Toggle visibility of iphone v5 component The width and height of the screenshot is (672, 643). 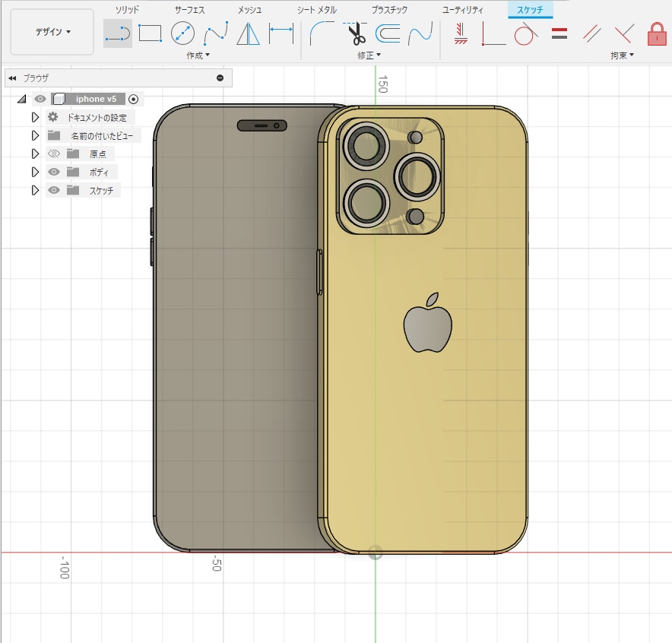point(40,99)
